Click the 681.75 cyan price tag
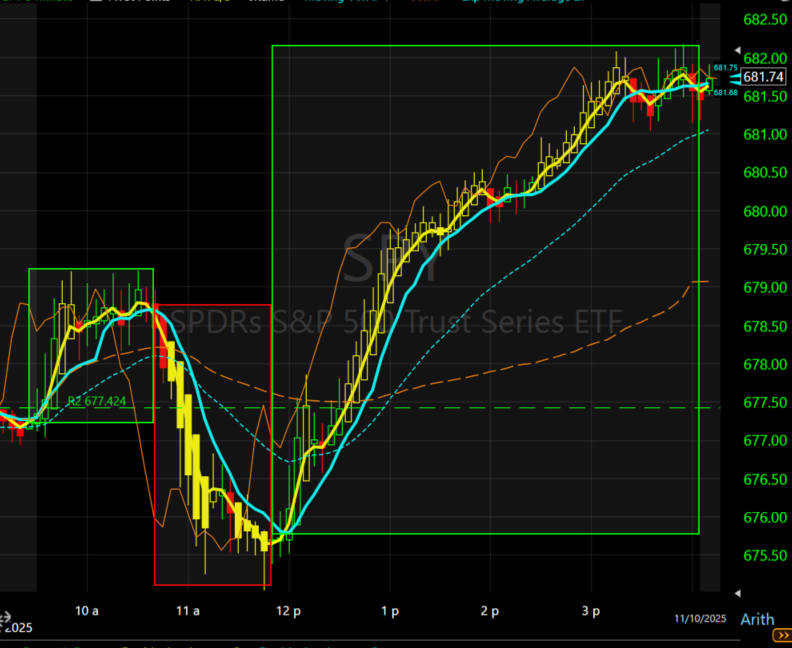 (725, 68)
